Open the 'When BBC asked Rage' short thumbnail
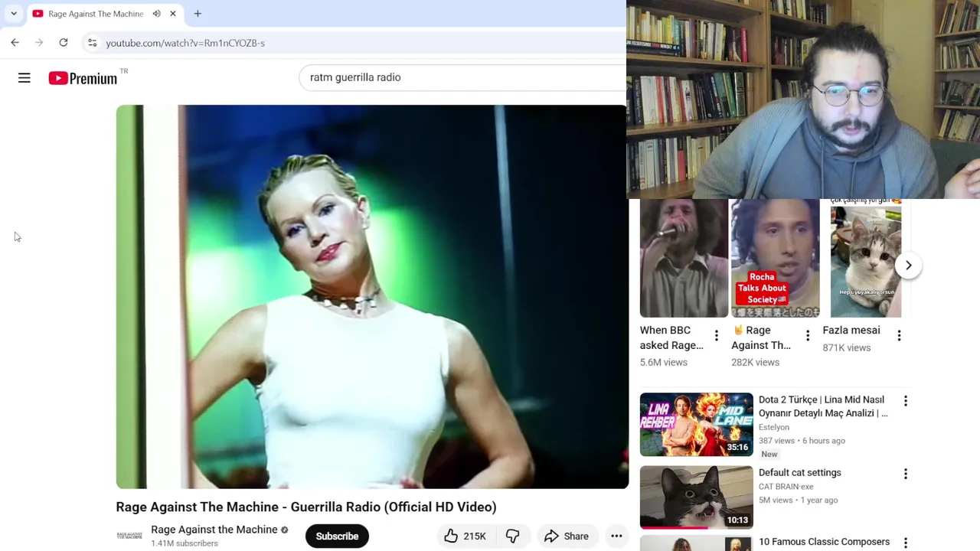This screenshot has height=551, width=980. [684, 259]
